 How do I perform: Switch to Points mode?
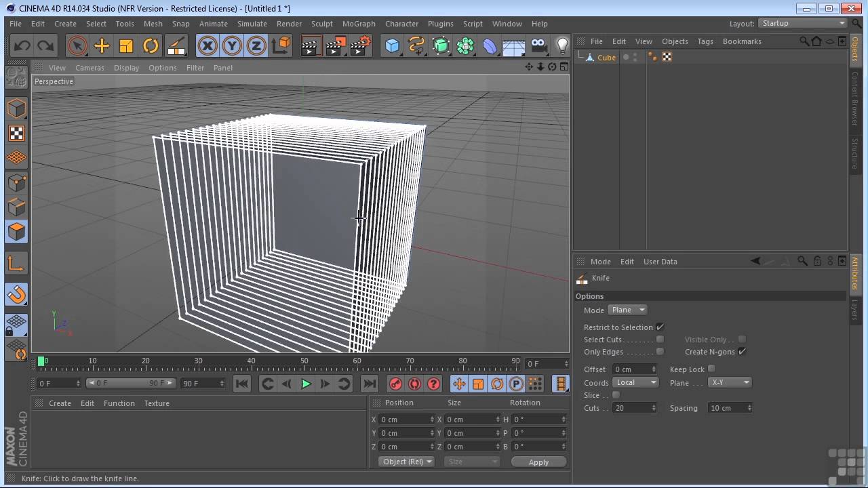point(16,182)
